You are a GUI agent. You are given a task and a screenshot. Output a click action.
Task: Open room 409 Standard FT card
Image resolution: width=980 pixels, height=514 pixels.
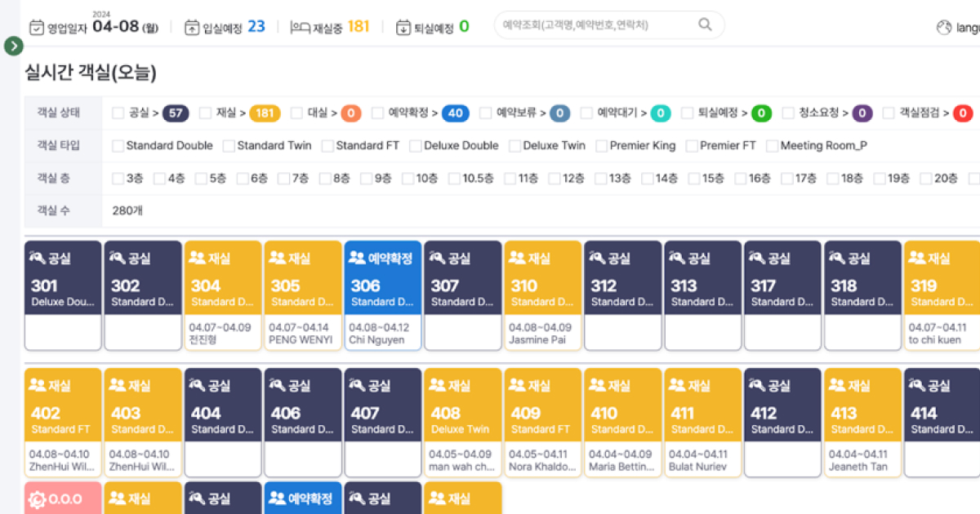[x=543, y=423]
